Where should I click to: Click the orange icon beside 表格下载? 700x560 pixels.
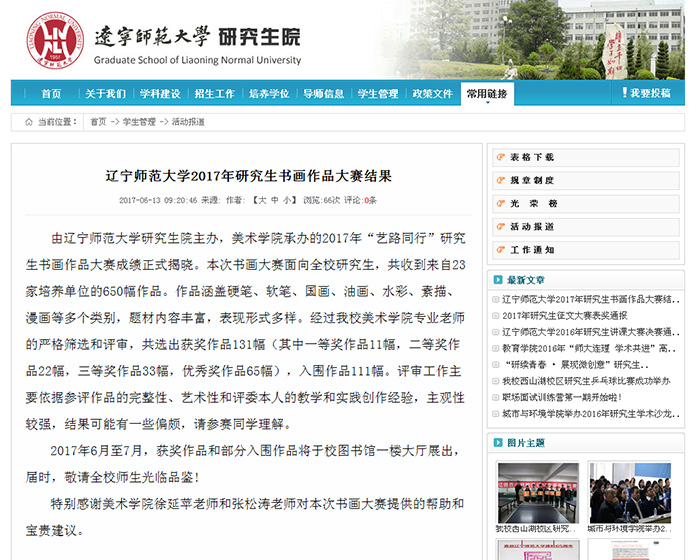[499, 157]
